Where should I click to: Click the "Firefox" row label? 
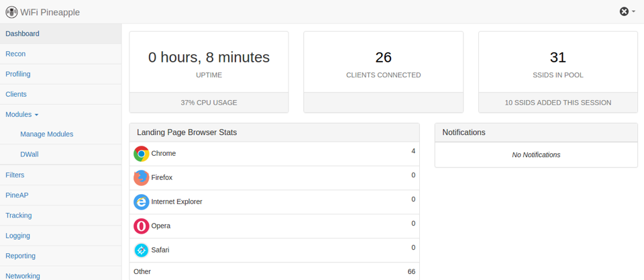coord(162,178)
